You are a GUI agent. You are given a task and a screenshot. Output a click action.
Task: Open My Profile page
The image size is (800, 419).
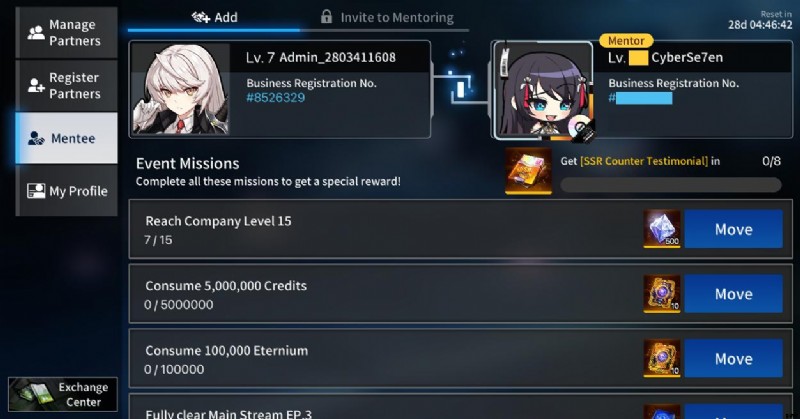pos(67,191)
